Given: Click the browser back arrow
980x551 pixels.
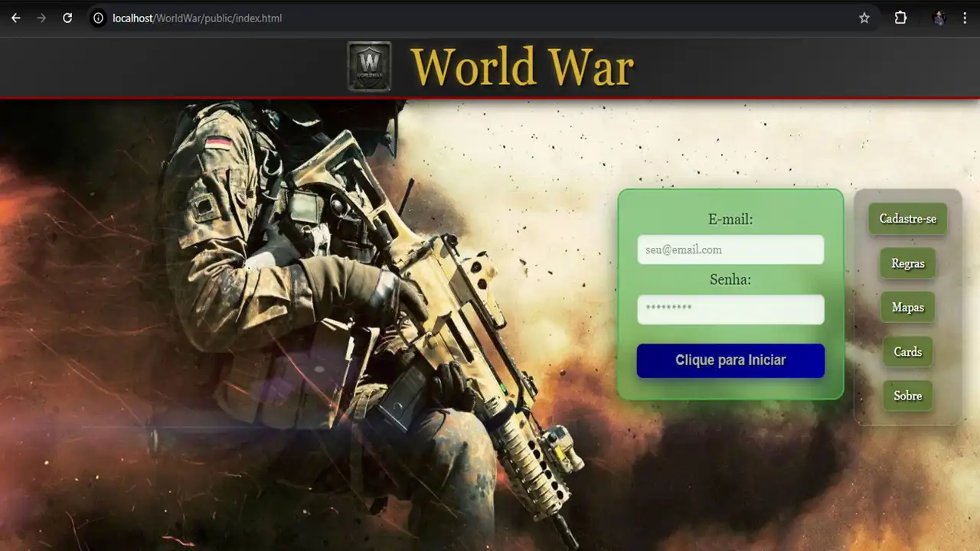Looking at the screenshot, I should 16,18.
